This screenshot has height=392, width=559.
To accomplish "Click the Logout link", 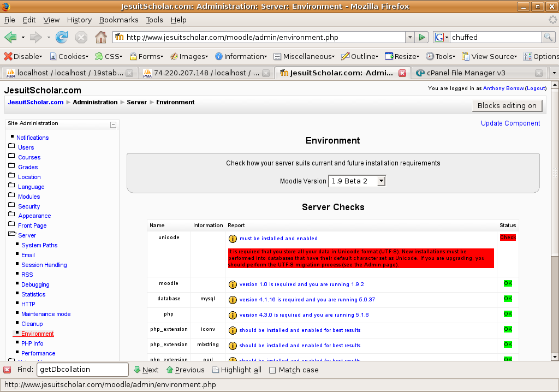I will [x=536, y=88].
